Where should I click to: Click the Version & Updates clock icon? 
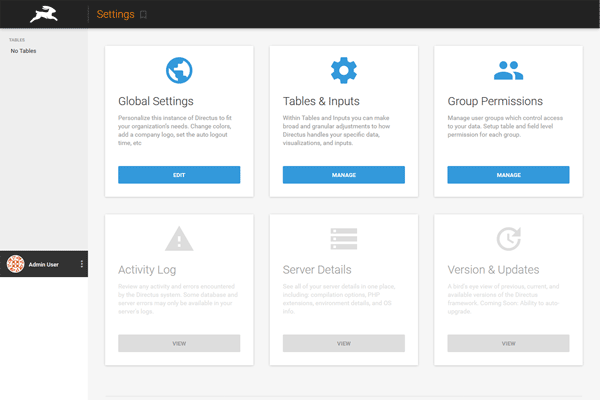click(508, 239)
